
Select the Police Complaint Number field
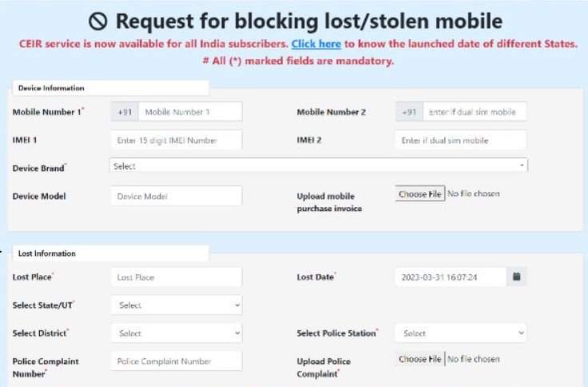[177, 361]
